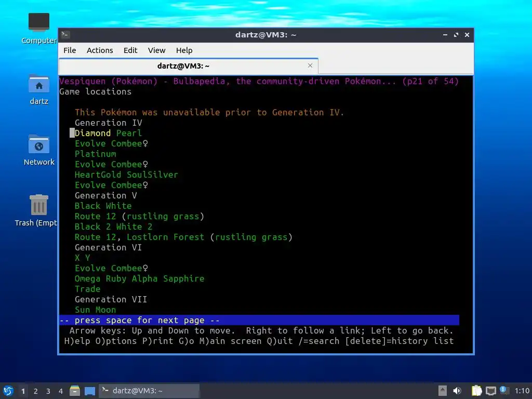The image size is (532, 399).
Task: Follow the Platinum link
Action: pos(96,154)
